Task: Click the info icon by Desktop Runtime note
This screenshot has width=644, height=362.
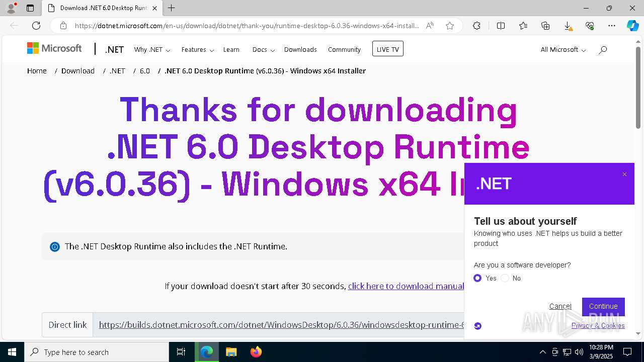Action: [55, 246]
